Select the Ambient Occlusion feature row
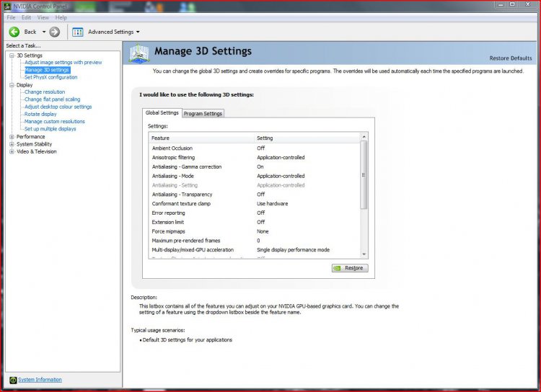Screen dimensions: 541x392 255,148
